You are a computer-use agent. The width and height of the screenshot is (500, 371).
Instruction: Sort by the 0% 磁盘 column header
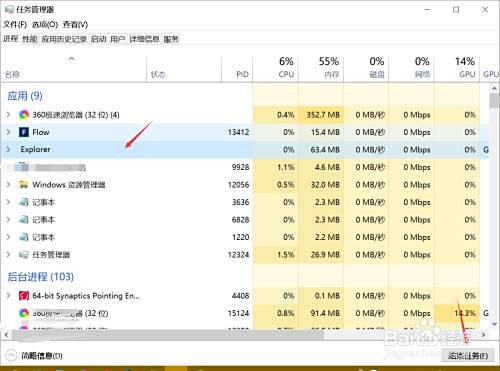pos(366,69)
